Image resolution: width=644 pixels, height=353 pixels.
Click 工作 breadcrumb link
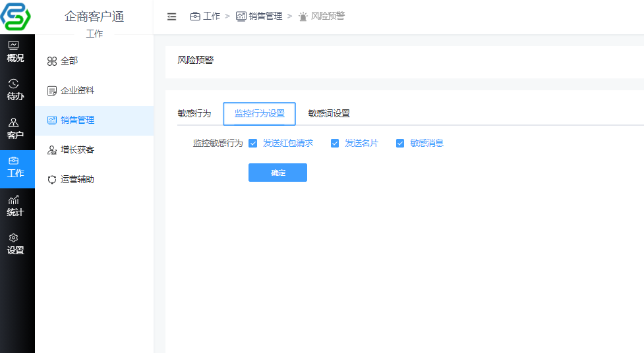pos(212,16)
